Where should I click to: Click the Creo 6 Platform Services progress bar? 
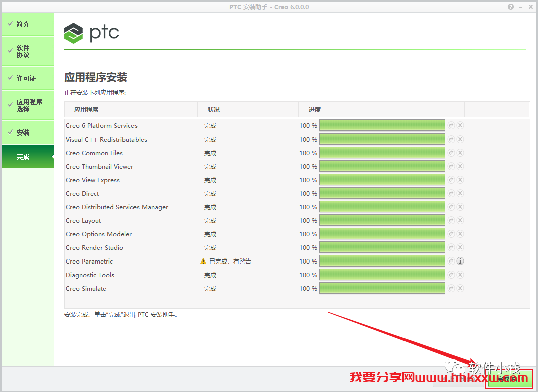[382, 125]
